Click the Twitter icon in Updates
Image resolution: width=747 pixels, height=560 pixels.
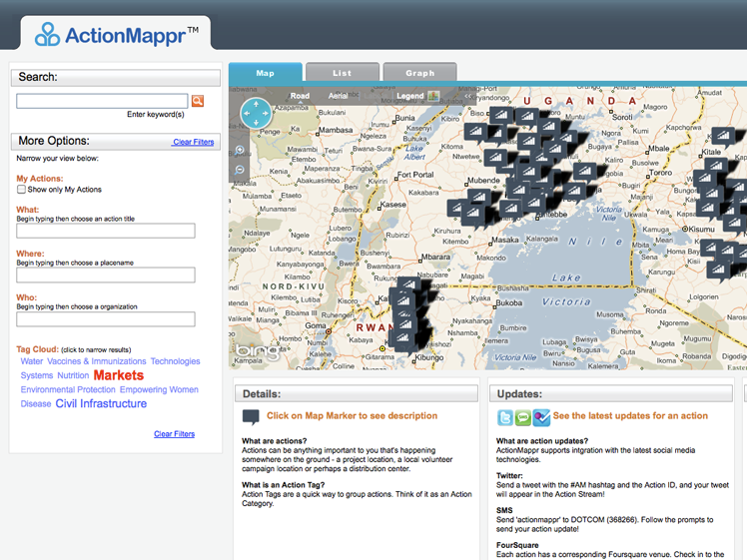click(505, 417)
